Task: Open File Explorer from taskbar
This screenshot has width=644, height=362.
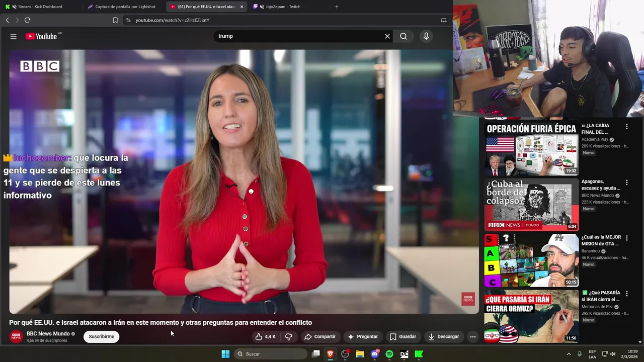Action: [360, 354]
